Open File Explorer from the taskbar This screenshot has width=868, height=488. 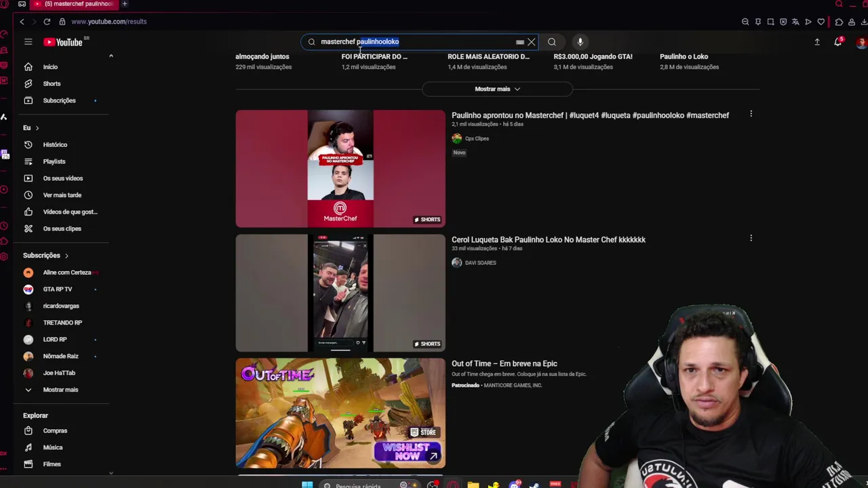tap(473, 485)
